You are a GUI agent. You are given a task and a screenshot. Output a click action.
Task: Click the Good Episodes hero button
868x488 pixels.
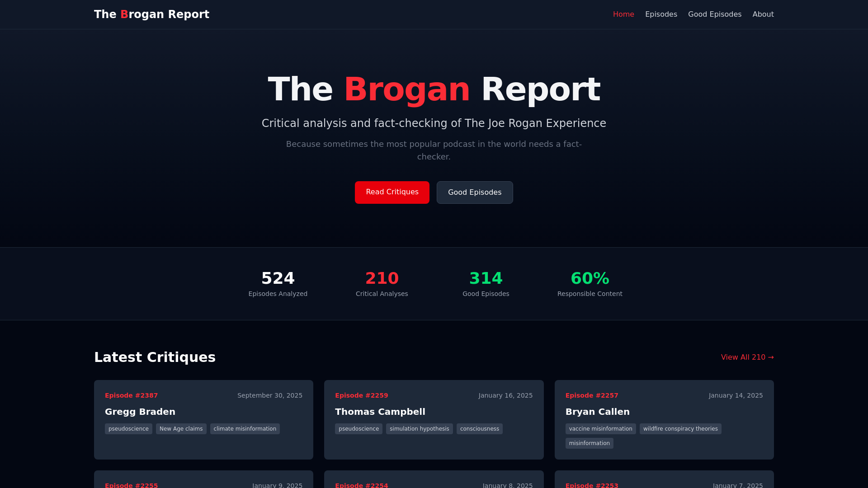(x=475, y=192)
